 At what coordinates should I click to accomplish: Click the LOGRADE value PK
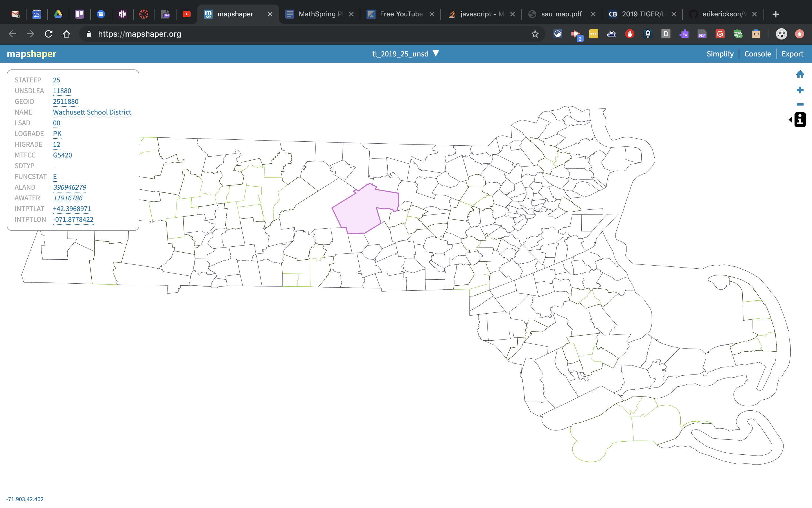coord(57,134)
